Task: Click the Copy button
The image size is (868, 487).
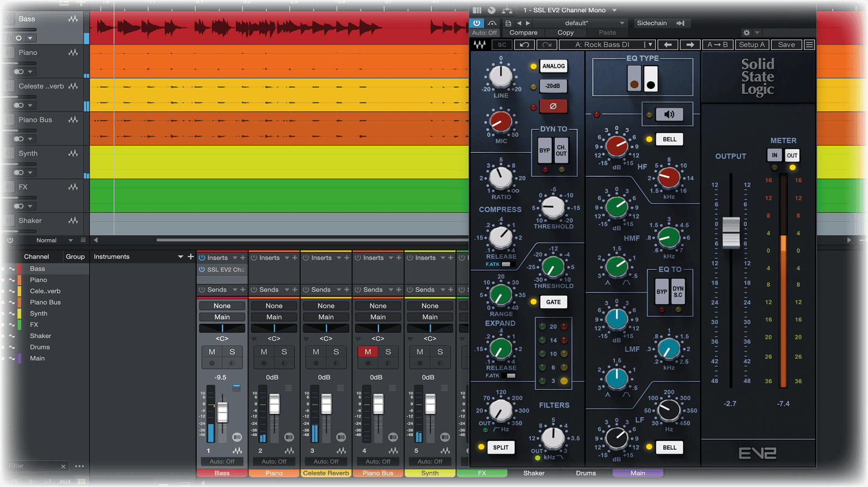Action: coord(565,33)
